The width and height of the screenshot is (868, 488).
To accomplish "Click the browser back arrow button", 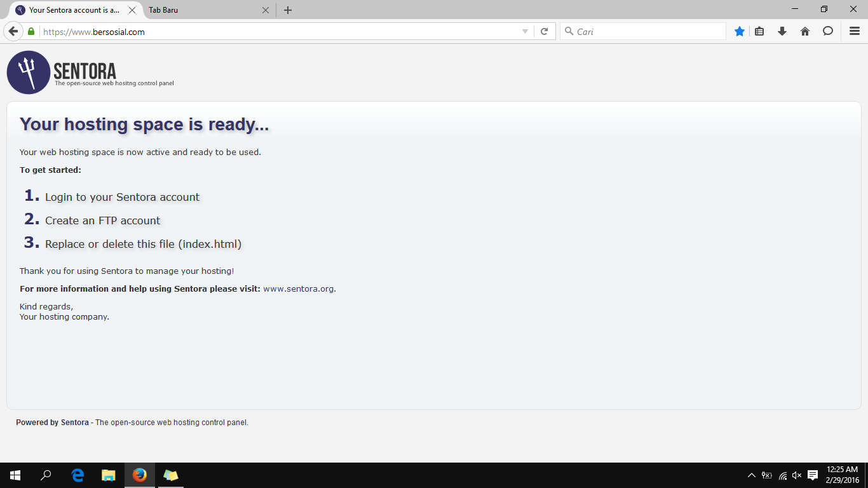I will click(x=13, y=31).
